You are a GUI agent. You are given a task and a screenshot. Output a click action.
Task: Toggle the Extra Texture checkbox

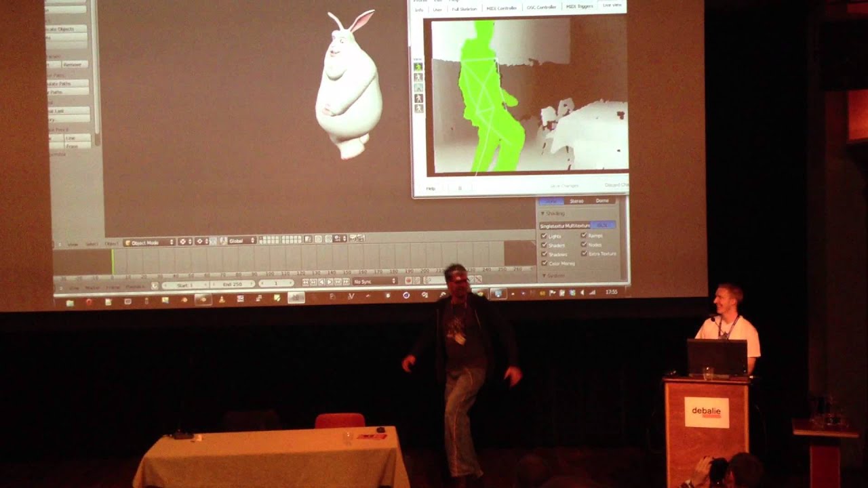(x=583, y=253)
